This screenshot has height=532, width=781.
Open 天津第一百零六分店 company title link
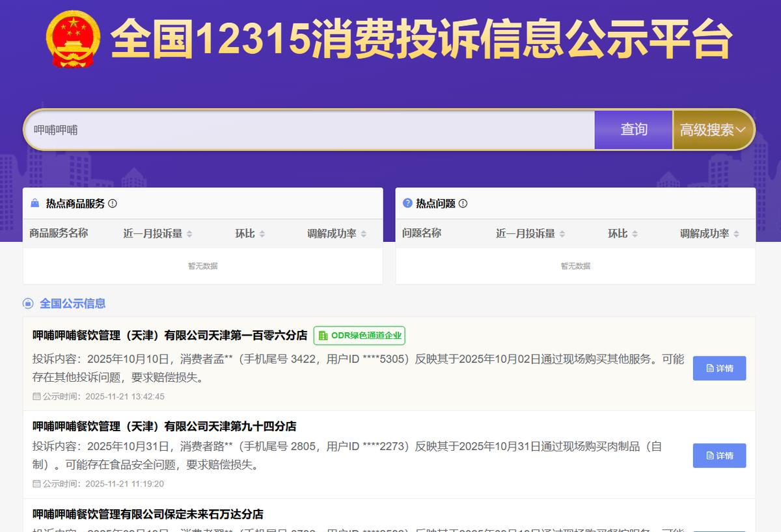(170, 336)
